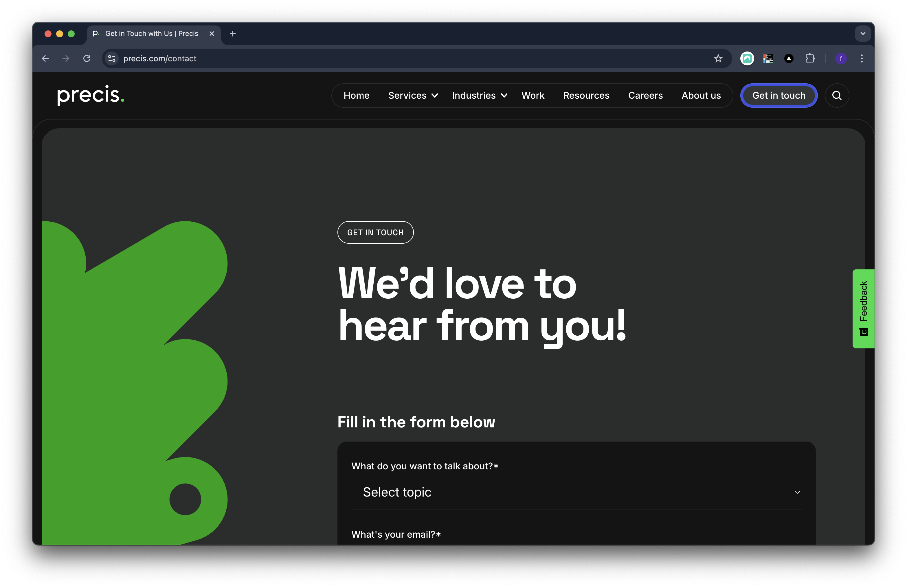Go to the Work page
This screenshot has height=588, width=907.
tap(533, 96)
